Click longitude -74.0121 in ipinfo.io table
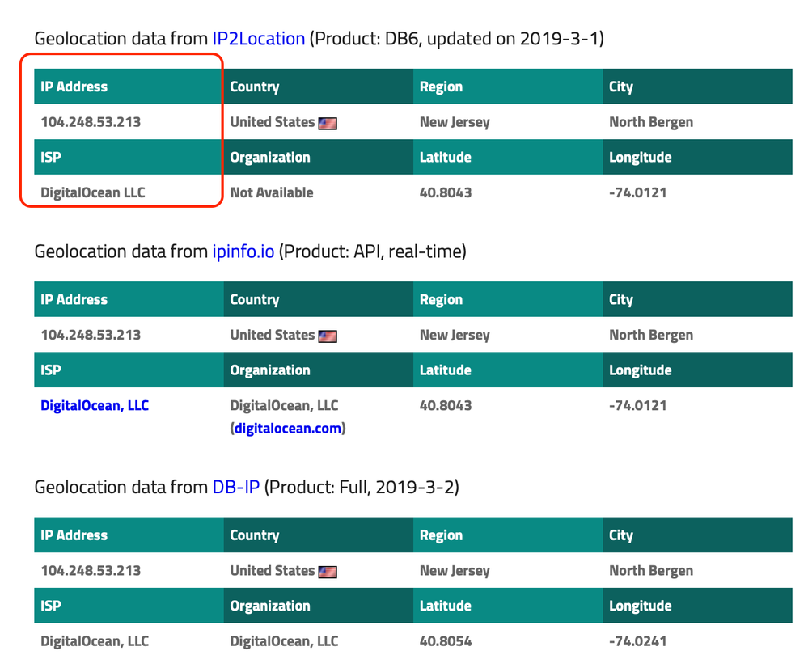 638,406
